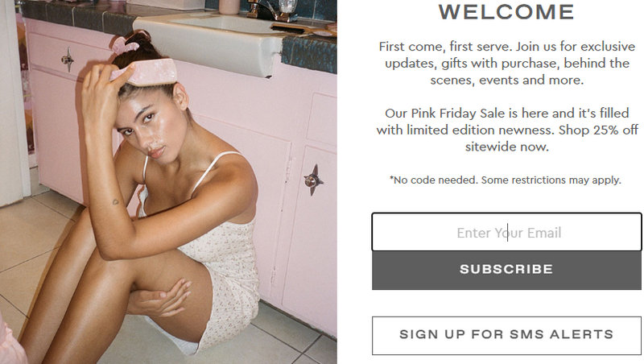Screen dimensions: 644x364
Task: Select the pink hair clip held by the model
Action: point(146,73)
